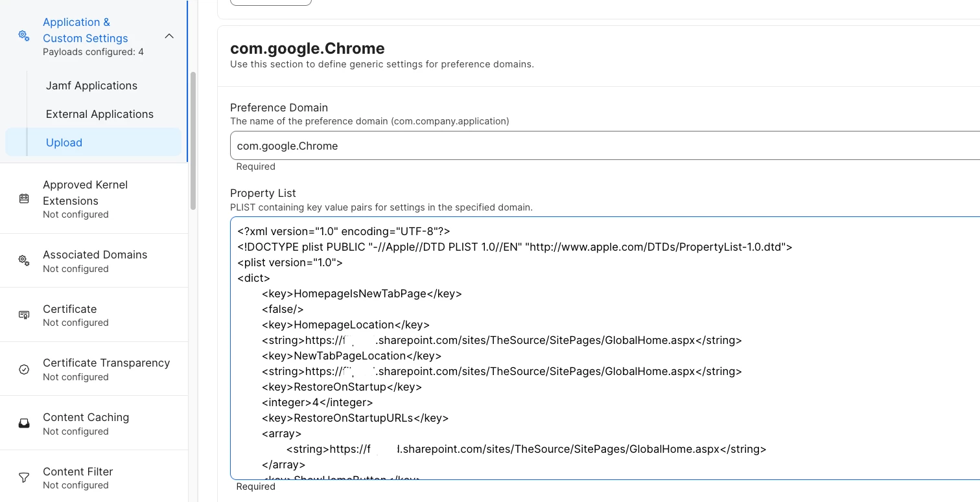Click the Property List label
The image size is (980, 502).
point(263,193)
